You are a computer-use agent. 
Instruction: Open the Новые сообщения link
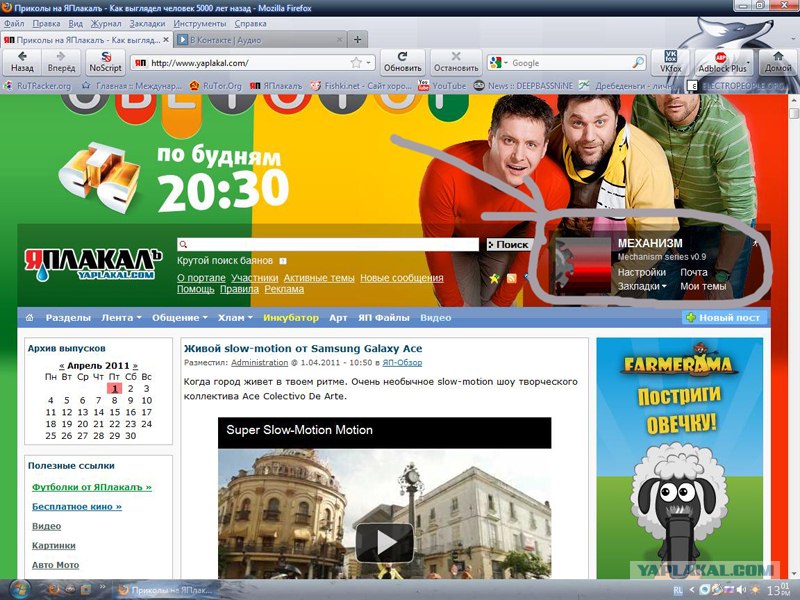(402, 278)
